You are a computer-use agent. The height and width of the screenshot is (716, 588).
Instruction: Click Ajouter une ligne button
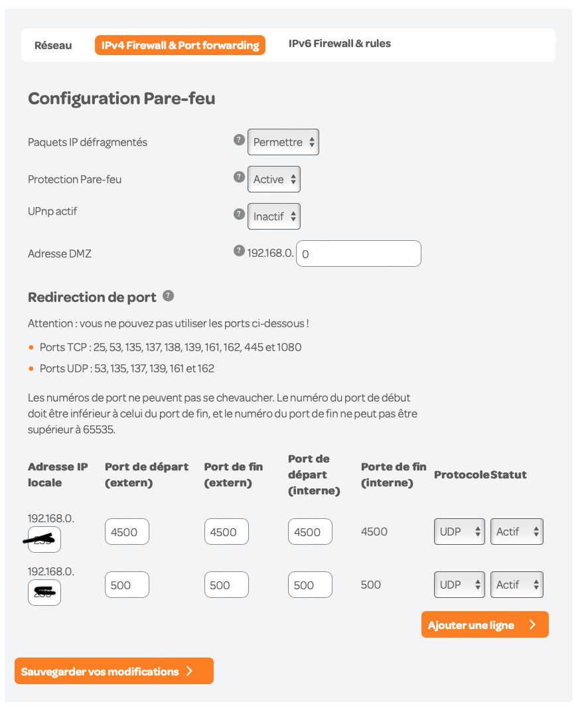(484, 625)
